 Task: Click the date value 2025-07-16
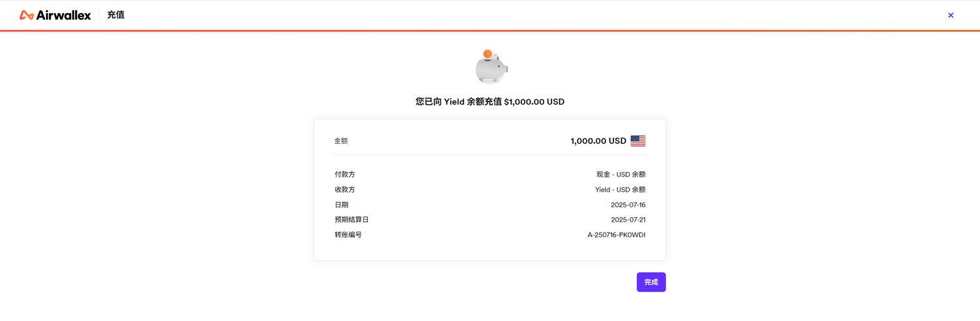[x=628, y=205]
